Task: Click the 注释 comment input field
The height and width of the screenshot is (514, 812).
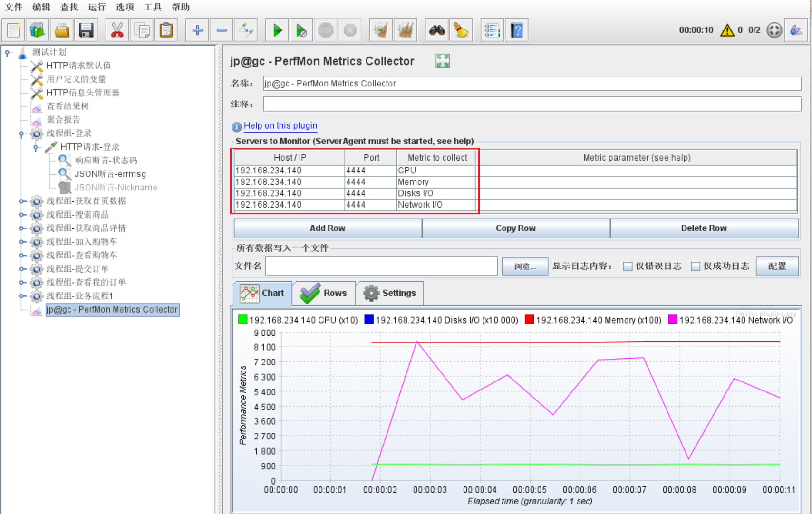Action: [x=532, y=104]
